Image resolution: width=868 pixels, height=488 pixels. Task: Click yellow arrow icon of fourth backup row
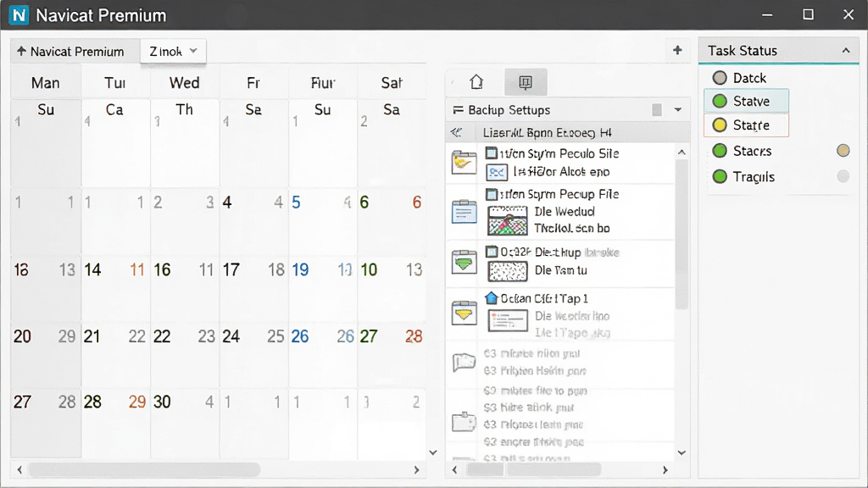(464, 313)
